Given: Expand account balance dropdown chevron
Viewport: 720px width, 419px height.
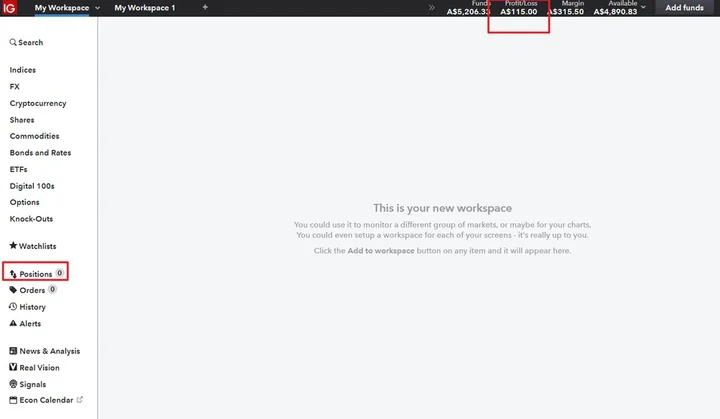Looking at the screenshot, I should click(643, 8).
